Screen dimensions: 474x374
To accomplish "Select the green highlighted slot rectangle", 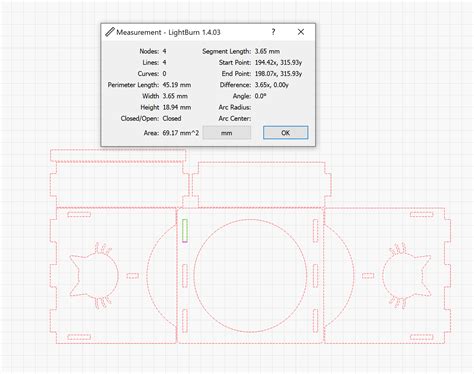I will click(185, 230).
